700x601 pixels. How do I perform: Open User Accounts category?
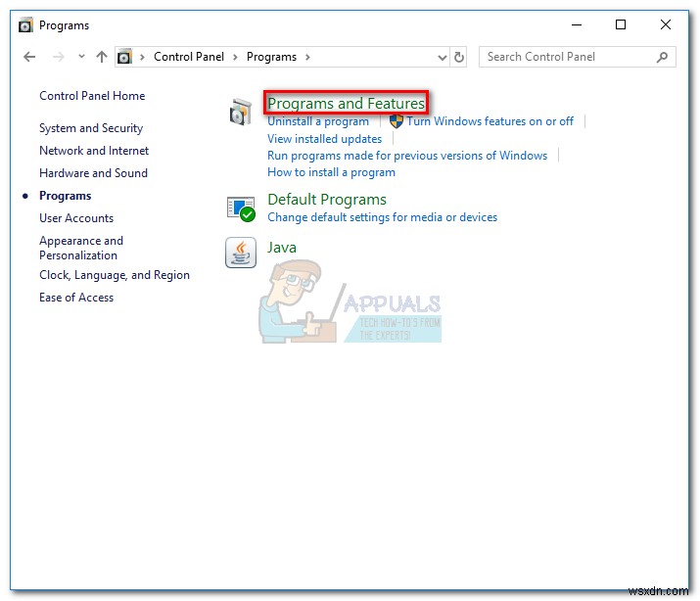point(76,217)
